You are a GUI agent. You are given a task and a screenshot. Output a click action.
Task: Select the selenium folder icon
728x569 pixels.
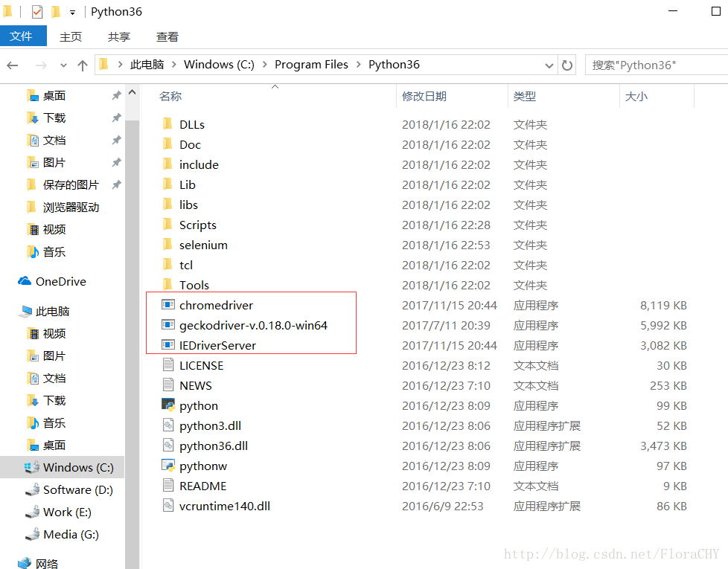coord(167,245)
